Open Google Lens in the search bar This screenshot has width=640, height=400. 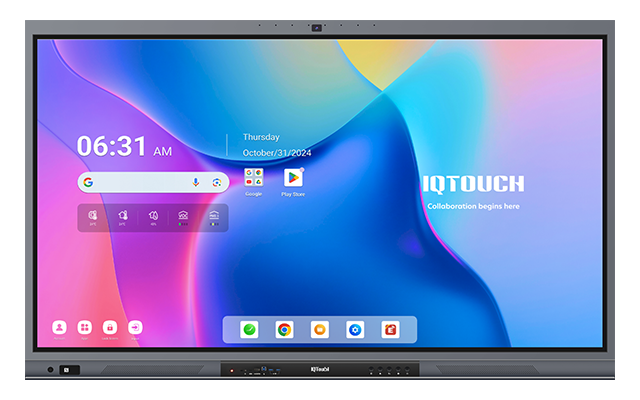pyautogui.click(x=216, y=182)
